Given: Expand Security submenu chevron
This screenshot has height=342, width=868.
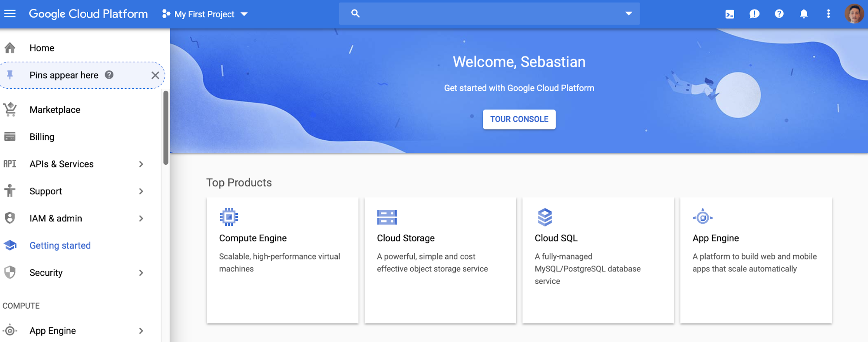Looking at the screenshot, I should click(141, 273).
